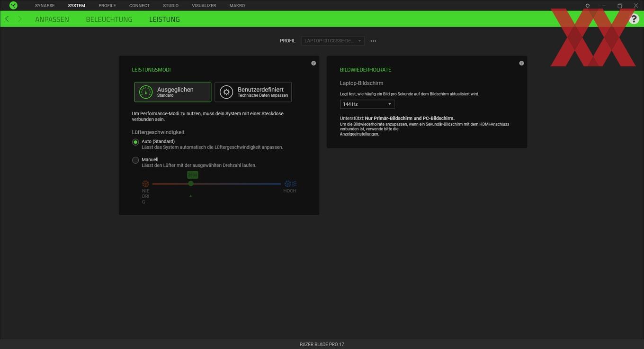Click the HOCH slider label
644x349 pixels.
(x=290, y=191)
